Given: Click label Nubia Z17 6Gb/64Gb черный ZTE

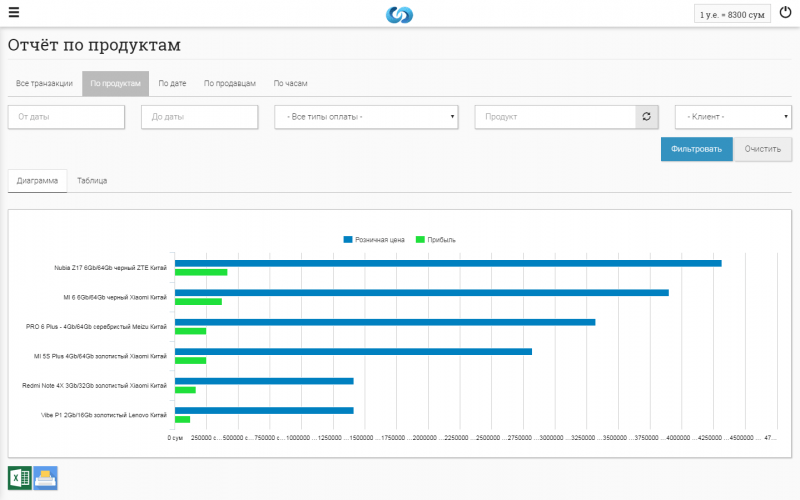Looking at the screenshot, I should tap(110, 268).
